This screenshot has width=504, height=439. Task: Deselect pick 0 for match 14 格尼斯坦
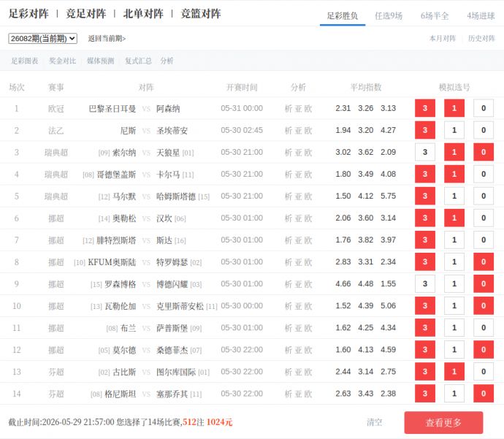click(x=484, y=394)
